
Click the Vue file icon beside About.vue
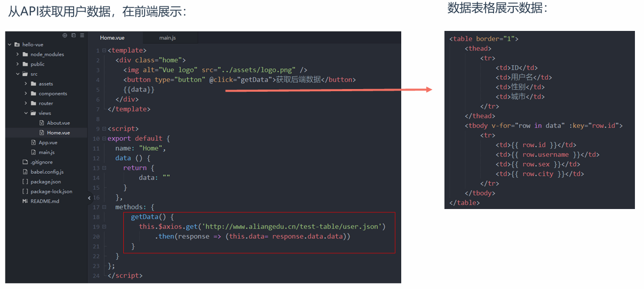tap(42, 123)
